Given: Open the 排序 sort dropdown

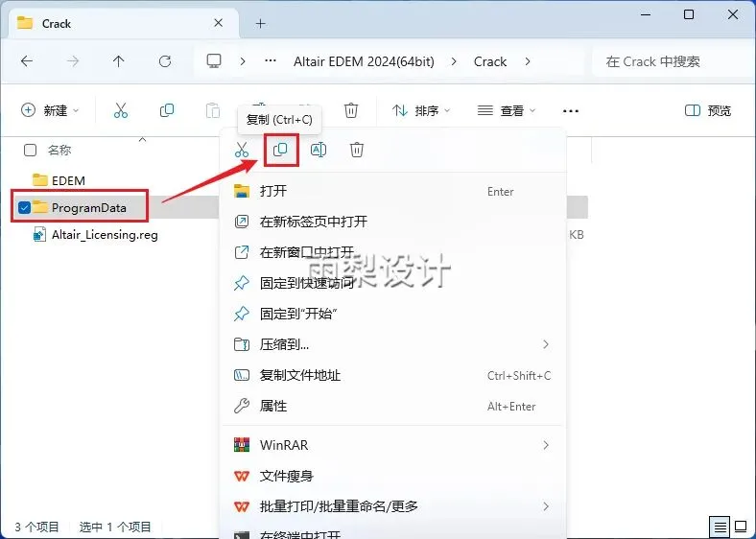Looking at the screenshot, I should pyautogui.click(x=421, y=111).
